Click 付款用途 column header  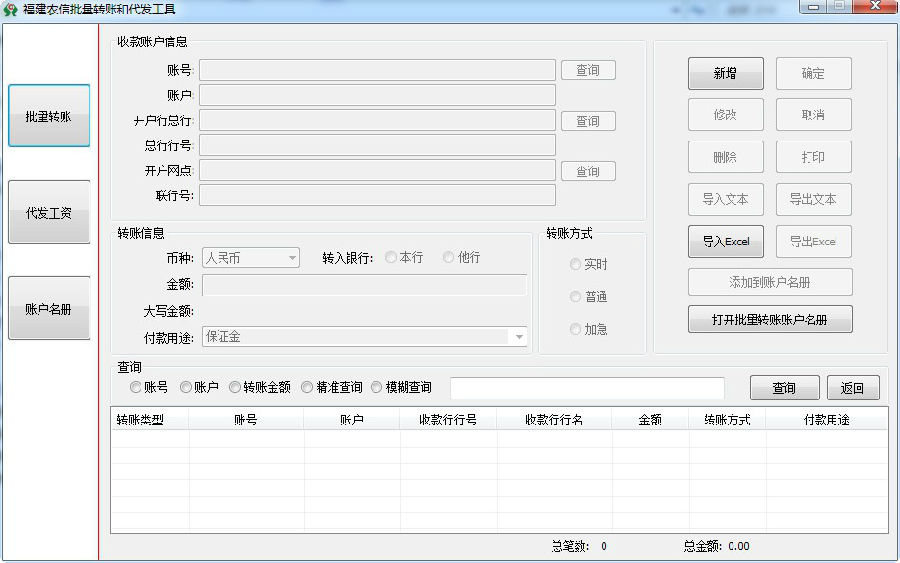coord(827,420)
